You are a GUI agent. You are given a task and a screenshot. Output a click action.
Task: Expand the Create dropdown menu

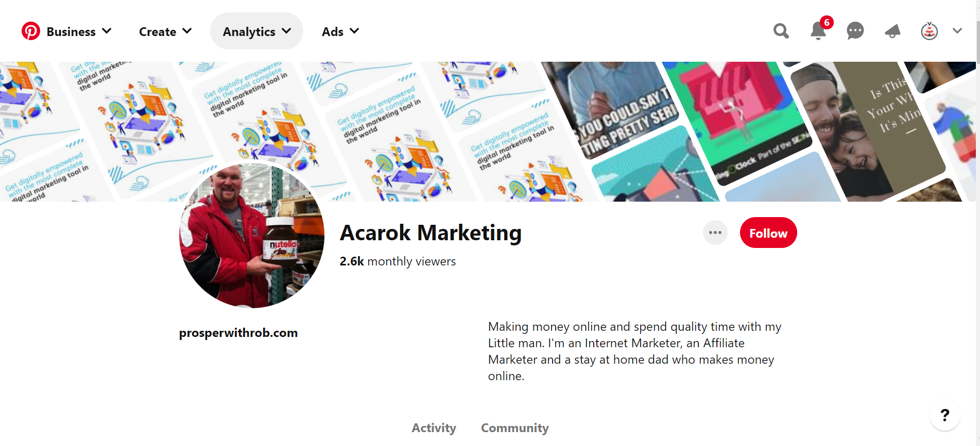(x=165, y=31)
